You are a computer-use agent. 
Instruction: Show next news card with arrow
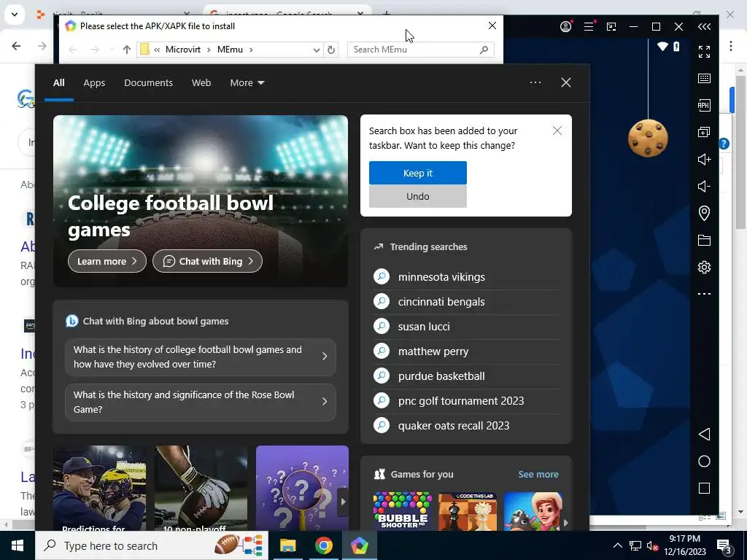(343, 502)
